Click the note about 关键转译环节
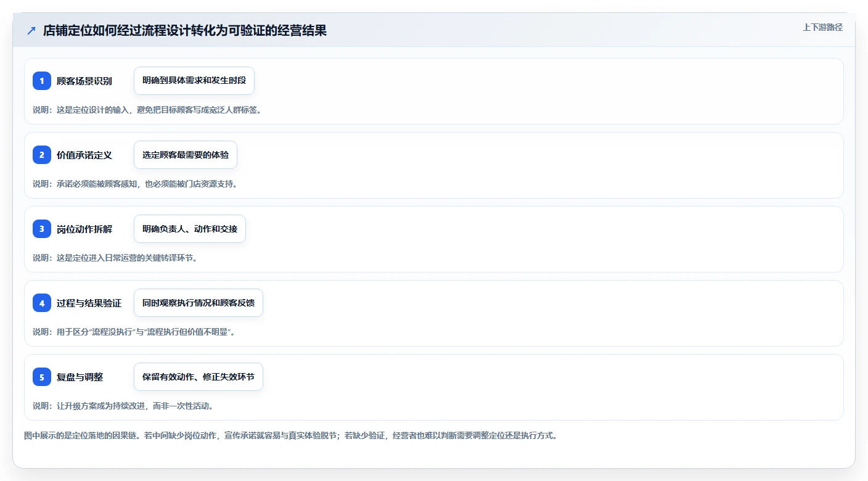Image resolution: width=868 pixels, height=481 pixels. tap(115, 258)
